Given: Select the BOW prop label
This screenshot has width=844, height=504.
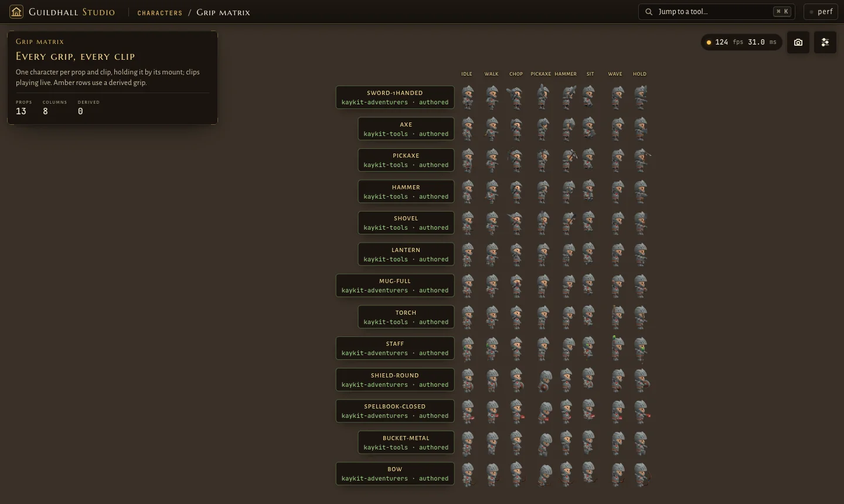Looking at the screenshot, I should 395,474.
